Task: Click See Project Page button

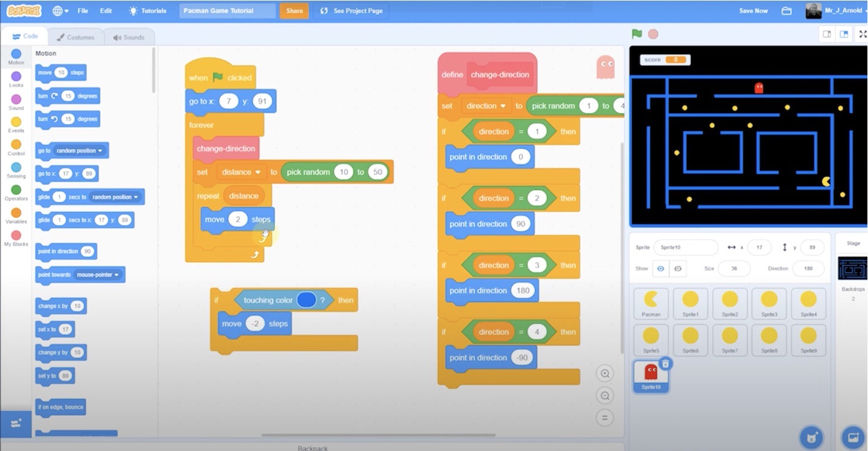Action: [x=351, y=11]
